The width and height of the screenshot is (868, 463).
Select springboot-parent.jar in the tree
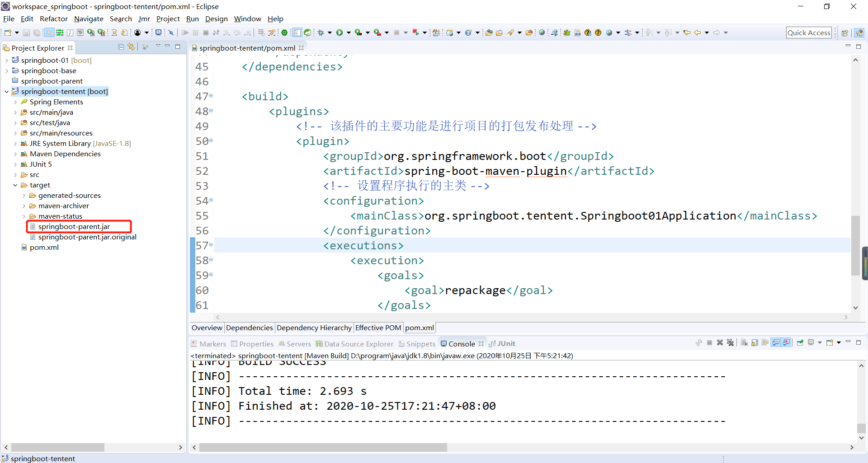tap(74, 227)
